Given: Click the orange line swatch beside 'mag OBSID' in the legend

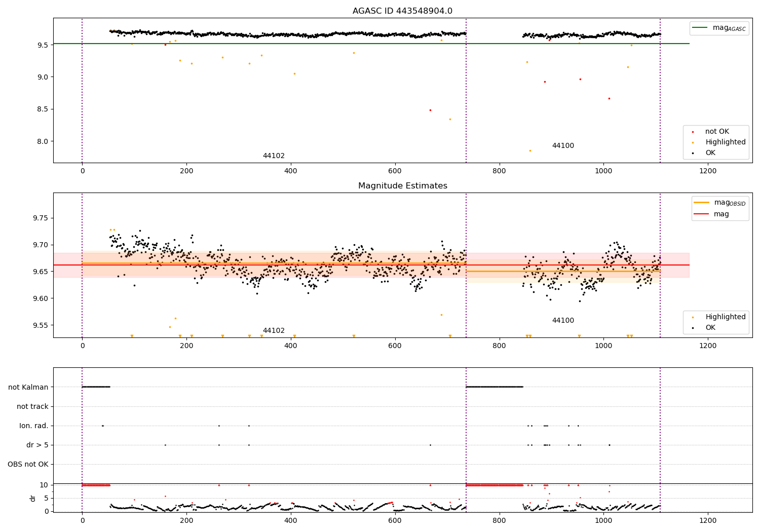Looking at the screenshot, I should pyautogui.click(x=701, y=203).
